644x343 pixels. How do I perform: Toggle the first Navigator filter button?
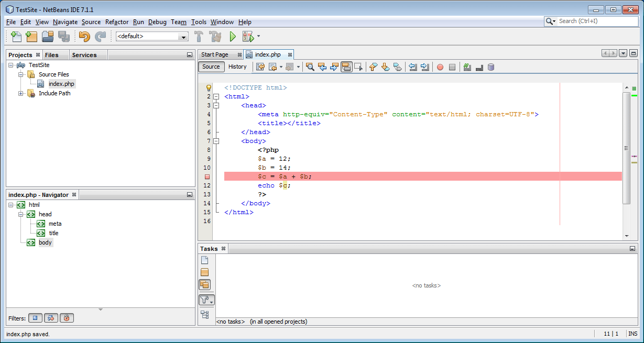coord(35,318)
